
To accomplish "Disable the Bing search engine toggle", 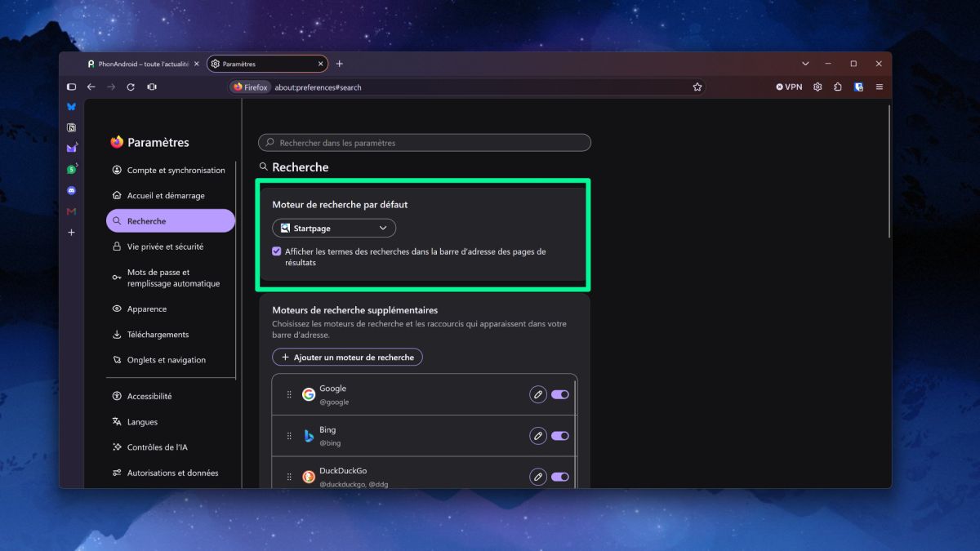I will pyautogui.click(x=560, y=436).
